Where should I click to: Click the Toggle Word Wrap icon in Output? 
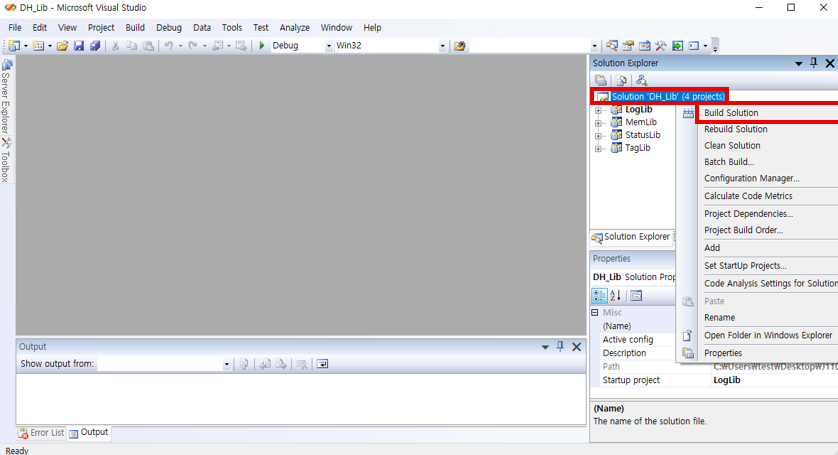click(322, 365)
